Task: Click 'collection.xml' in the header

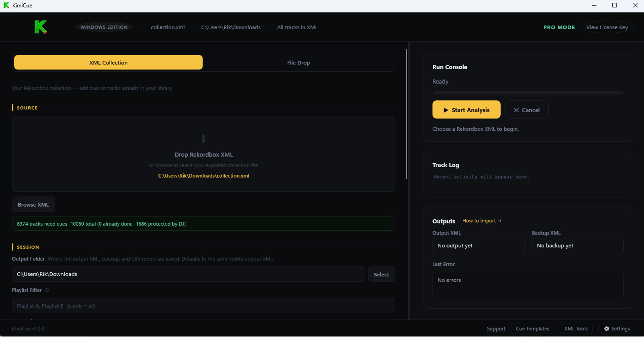Action: pyautogui.click(x=168, y=27)
